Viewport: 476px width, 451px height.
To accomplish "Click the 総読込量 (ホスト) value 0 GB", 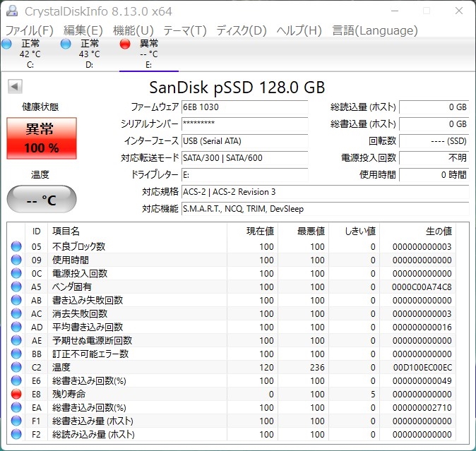I will point(434,107).
